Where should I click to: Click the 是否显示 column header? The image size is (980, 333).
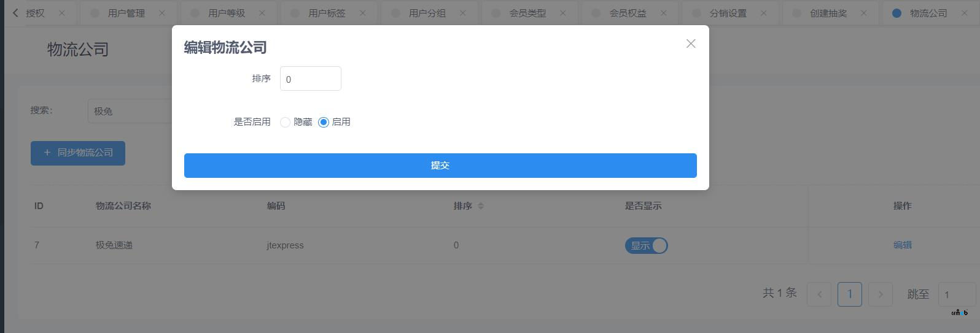644,206
